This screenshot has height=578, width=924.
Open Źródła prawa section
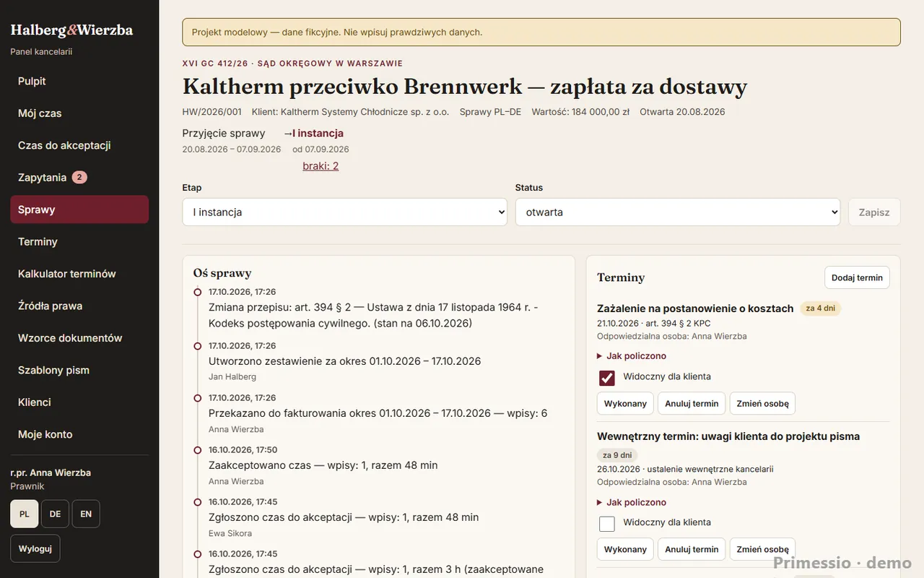(79, 306)
